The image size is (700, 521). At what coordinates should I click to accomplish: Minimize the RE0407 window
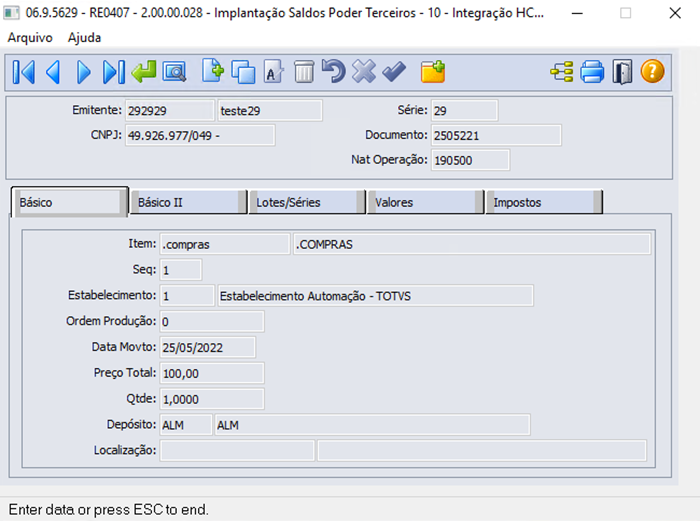pyautogui.click(x=577, y=13)
